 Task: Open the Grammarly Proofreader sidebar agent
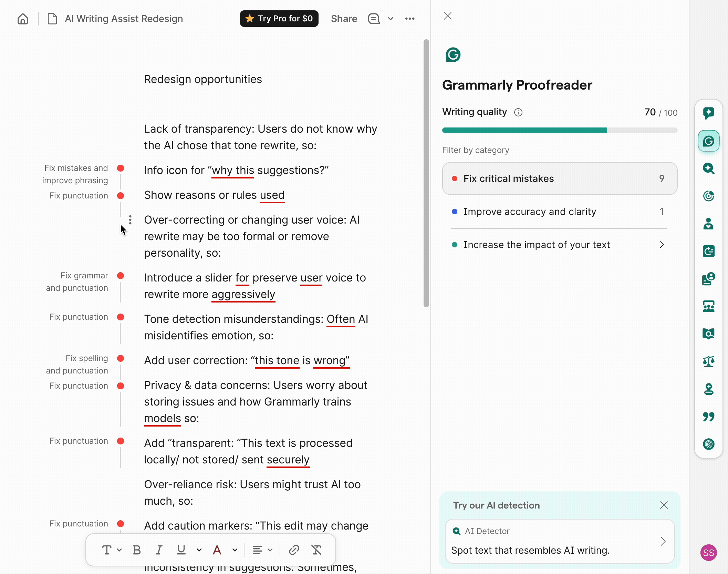click(x=708, y=141)
